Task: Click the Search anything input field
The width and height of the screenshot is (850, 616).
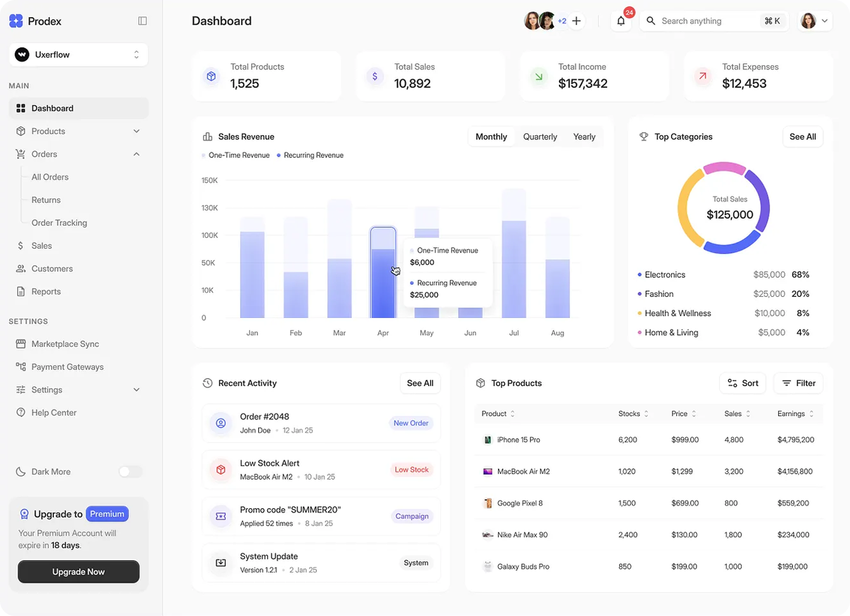Action: tap(704, 21)
